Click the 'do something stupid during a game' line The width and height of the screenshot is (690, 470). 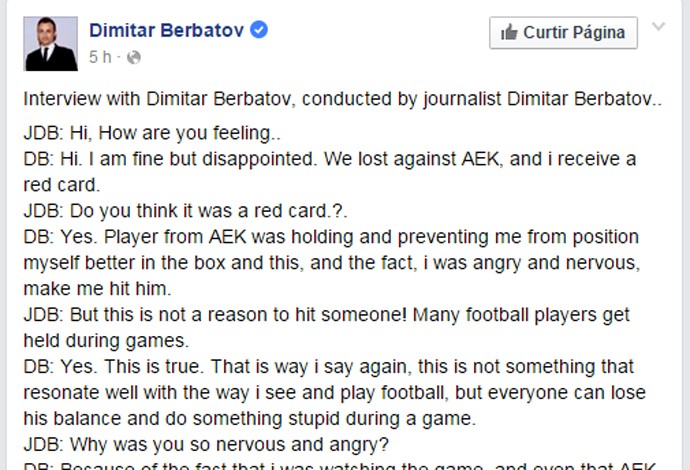[250, 419]
